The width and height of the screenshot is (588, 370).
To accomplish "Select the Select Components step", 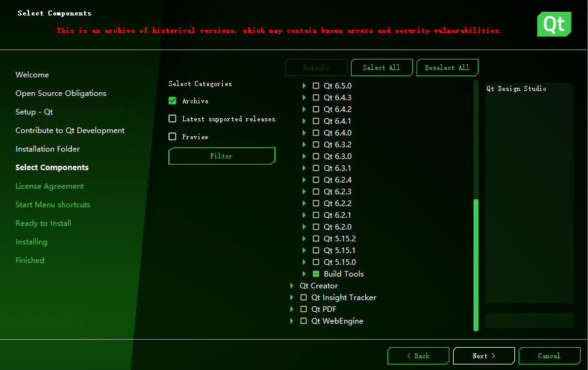I will (x=52, y=168).
